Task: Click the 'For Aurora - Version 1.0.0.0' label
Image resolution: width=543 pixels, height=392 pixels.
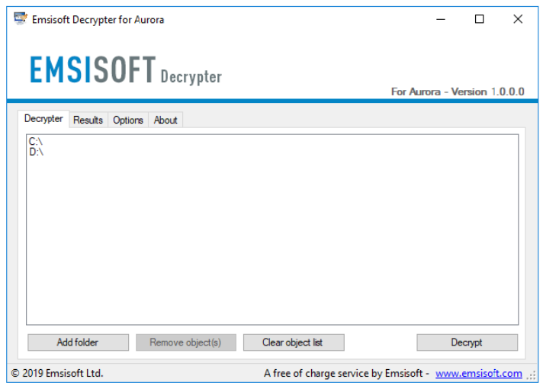Action: 458,92
